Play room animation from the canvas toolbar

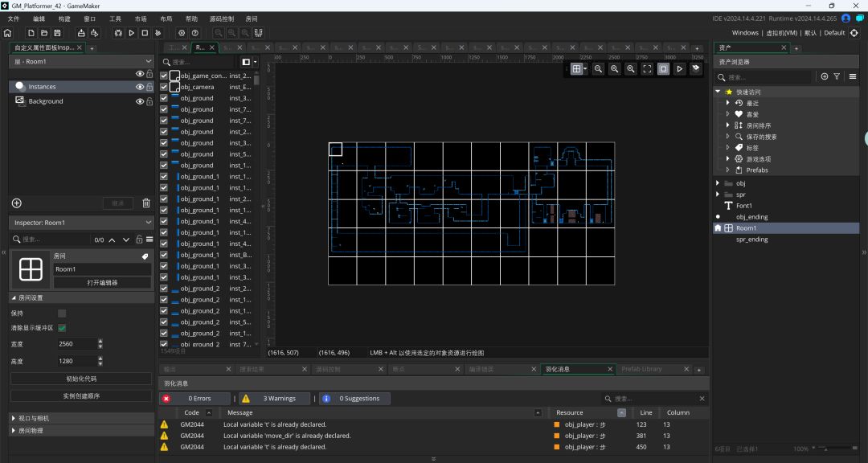679,68
